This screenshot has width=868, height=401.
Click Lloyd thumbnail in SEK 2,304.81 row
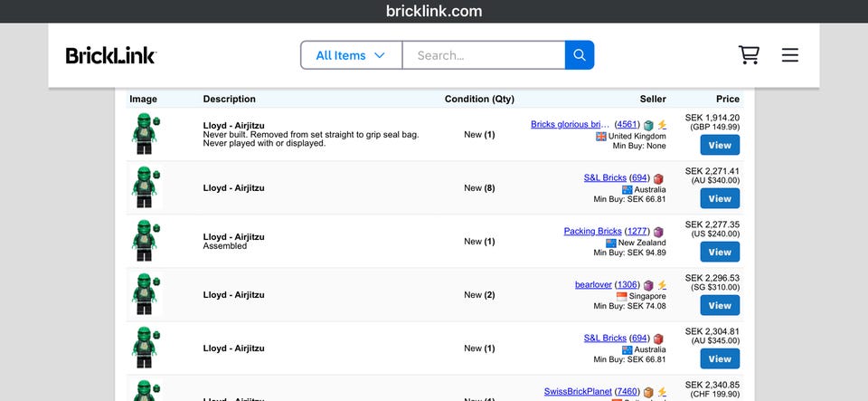146,348
